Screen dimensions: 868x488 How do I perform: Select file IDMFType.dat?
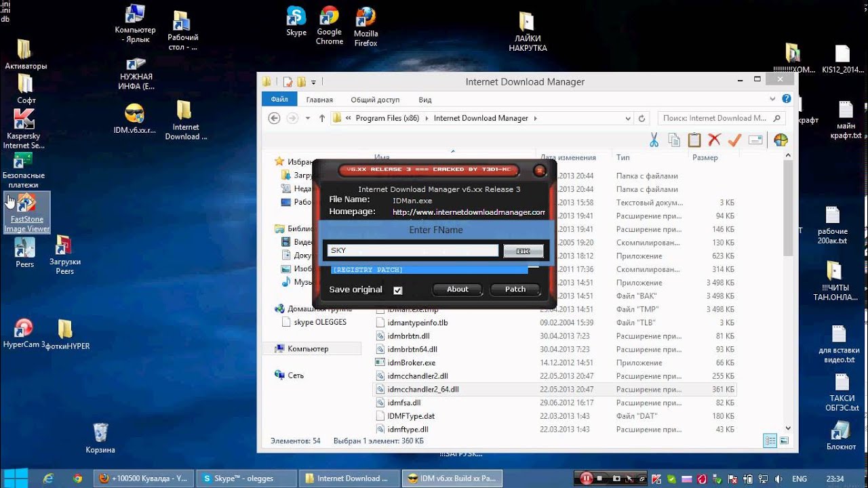pos(411,416)
